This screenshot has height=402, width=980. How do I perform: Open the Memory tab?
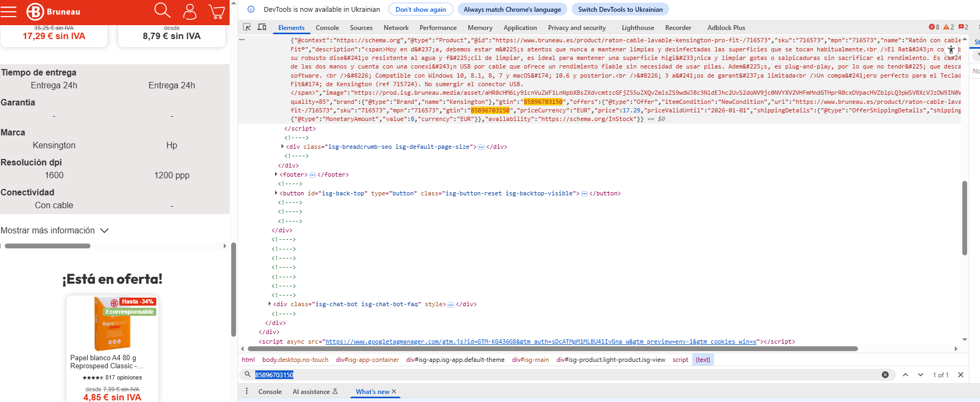coord(480,27)
